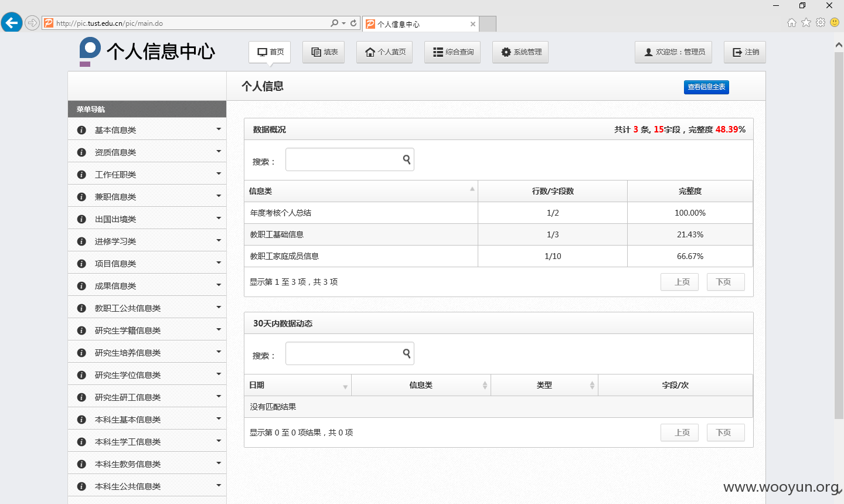Open the 首页 navigation tab
Viewport: 844px width, 504px height.
pyautogui.click(x=270, y=52)
